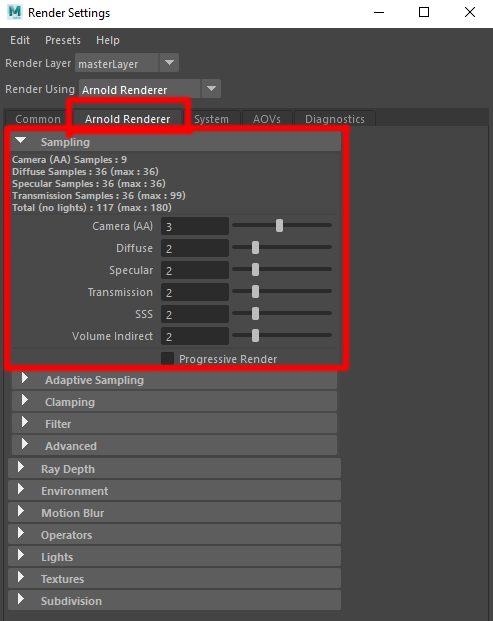Switch to the Common tab
493x621 pixels.
pos(38,119)
